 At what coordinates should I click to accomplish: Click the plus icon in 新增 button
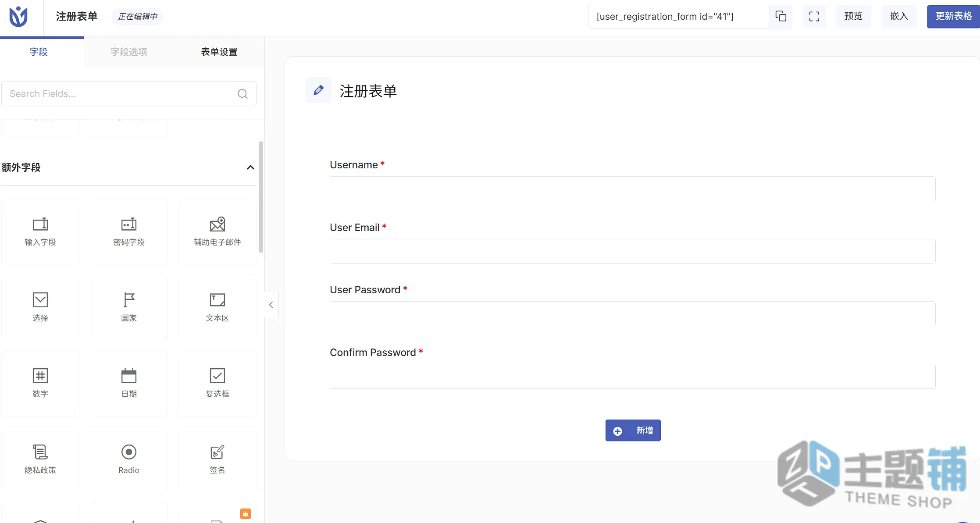tap(617, 431)
